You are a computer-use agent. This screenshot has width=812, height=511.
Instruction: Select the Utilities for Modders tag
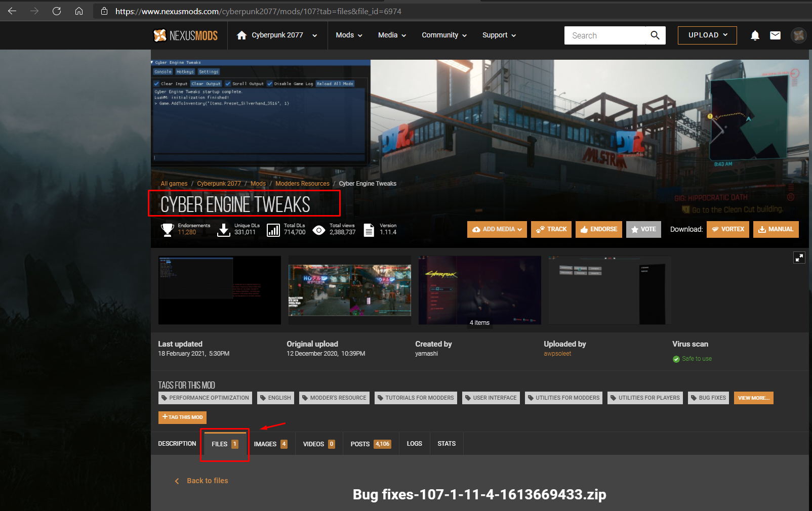564,398
